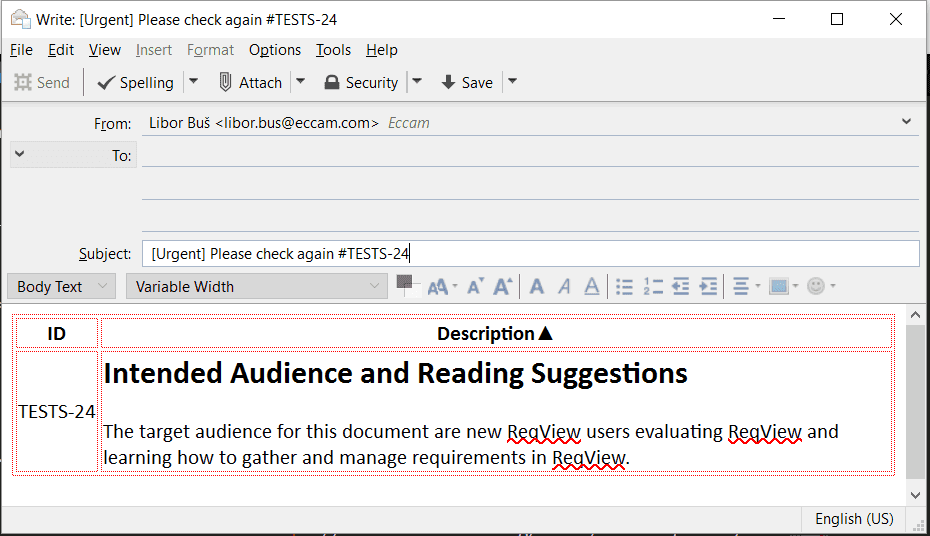Viewport: 930px width, 536px height.
Task: Open the View menu
Action: click(105, 50)
